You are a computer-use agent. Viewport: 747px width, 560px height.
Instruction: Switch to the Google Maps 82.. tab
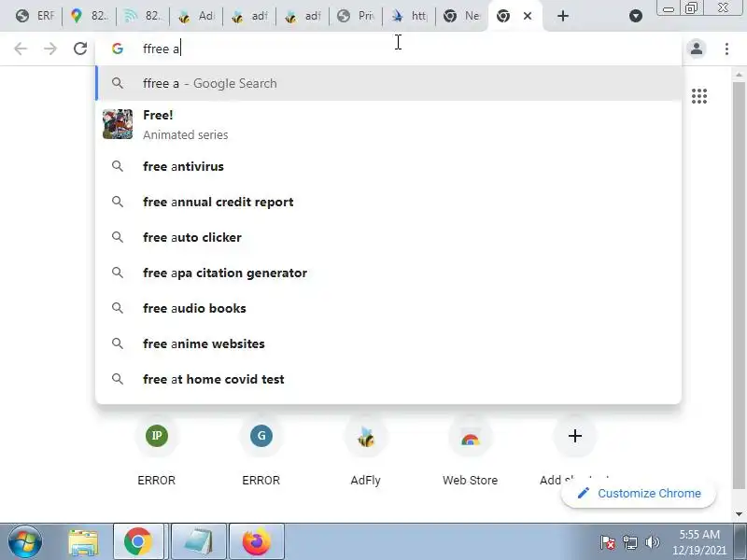[x=89, y=16]
